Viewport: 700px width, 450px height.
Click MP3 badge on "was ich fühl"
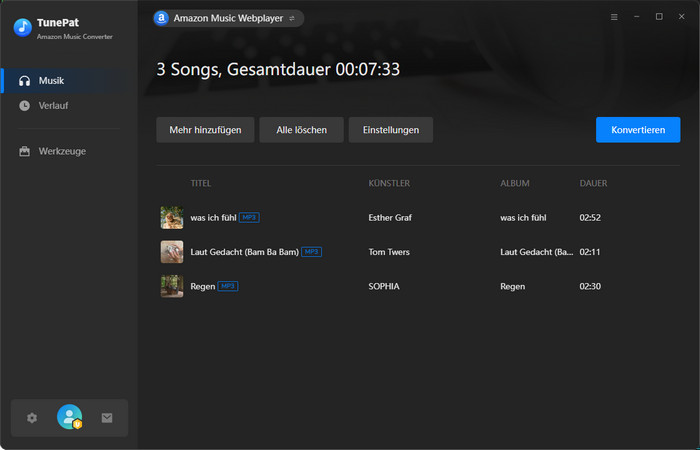(249, 218)
